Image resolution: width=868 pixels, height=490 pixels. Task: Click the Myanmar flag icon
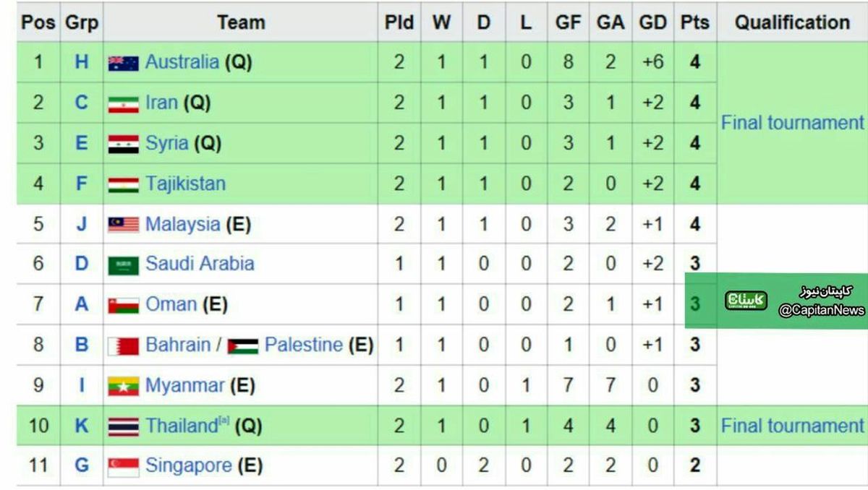pyautogui.click(x=124, y=387)
